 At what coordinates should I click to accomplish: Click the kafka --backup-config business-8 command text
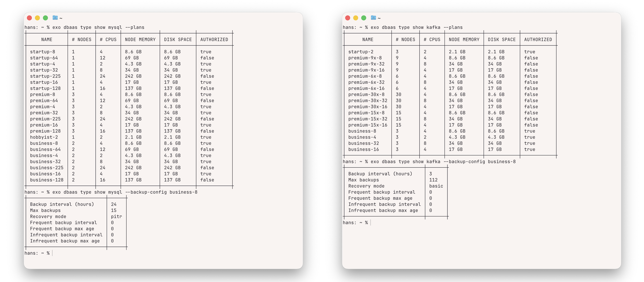click(x=443, y=162)
